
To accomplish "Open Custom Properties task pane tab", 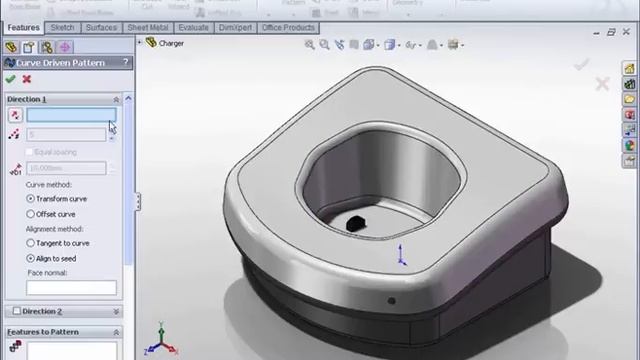I will click(x=629, y=161).
